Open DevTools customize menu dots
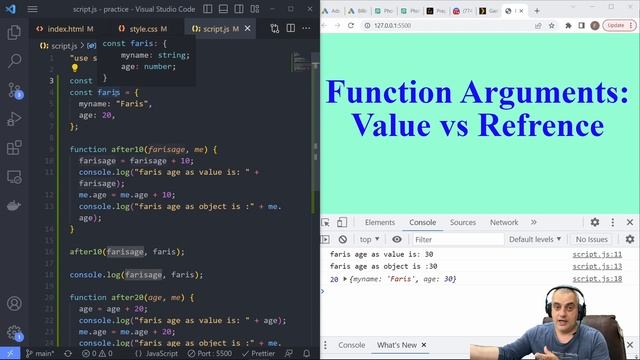The width and height of the screenshot is (640, 360). [613, 222]
